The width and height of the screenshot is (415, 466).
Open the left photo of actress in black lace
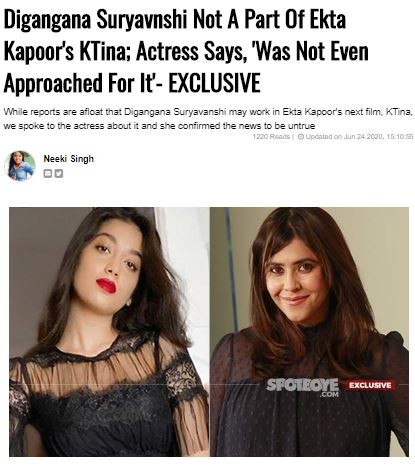pos(109,332)
